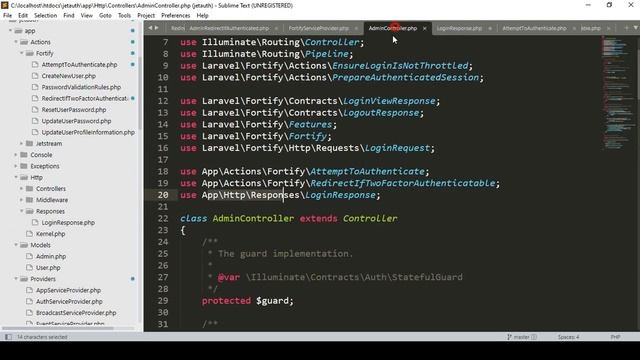
Task: Toggle the side bar icon in status bar
Action: [8, 337]
